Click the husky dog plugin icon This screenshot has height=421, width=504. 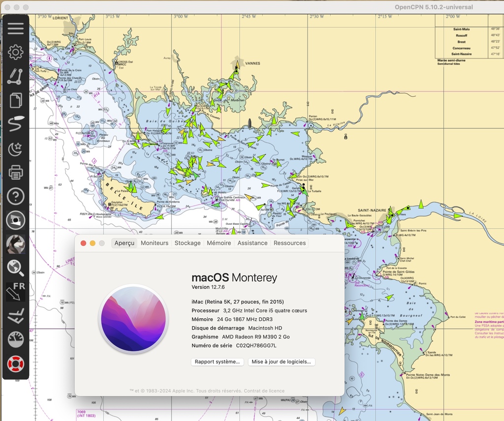pyautogui.click(x=16, y=244)
